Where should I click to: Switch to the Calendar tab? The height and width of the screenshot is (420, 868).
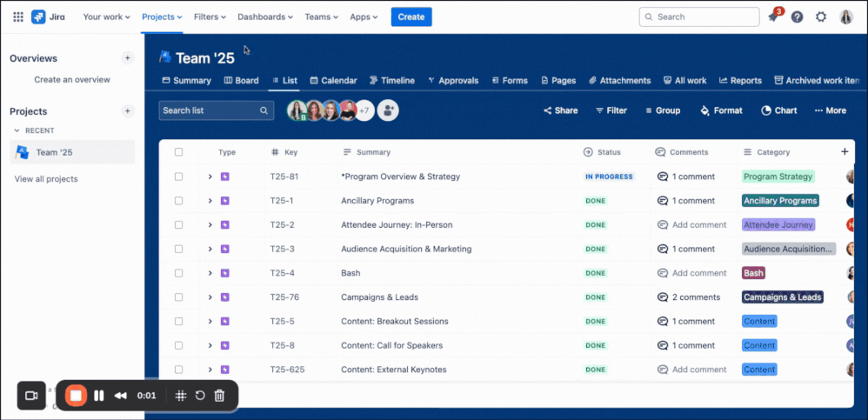(x=333, y=81)
